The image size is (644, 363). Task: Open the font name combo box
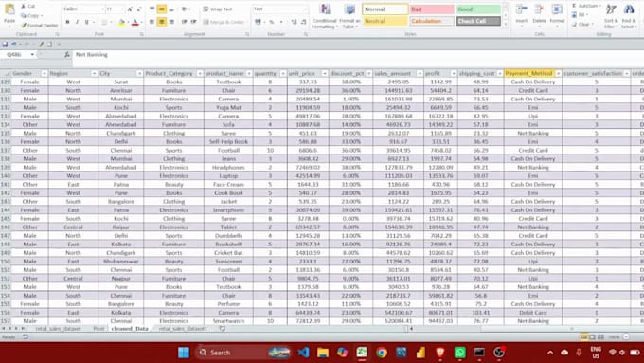83,9
